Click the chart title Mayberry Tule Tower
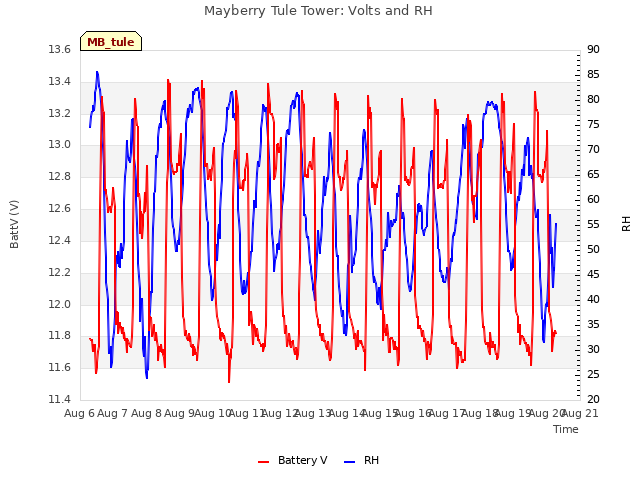Viewport: 640px width, 480px height. (x=318, y=11)
